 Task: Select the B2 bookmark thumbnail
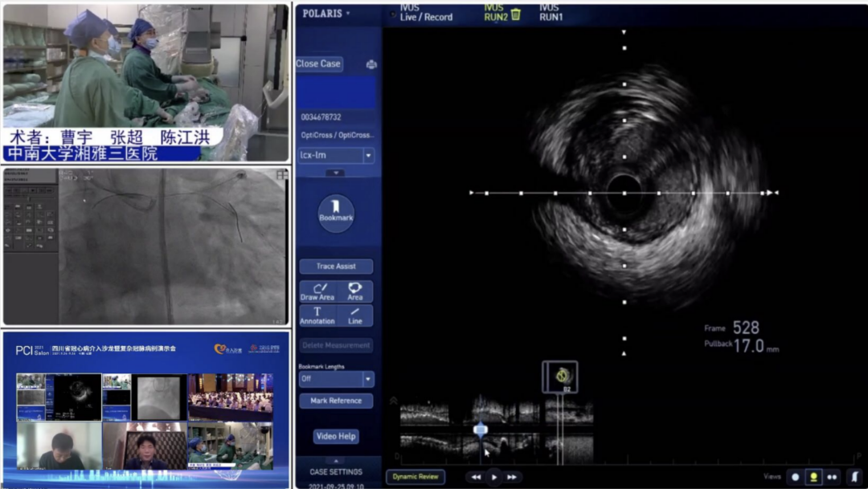561,376
